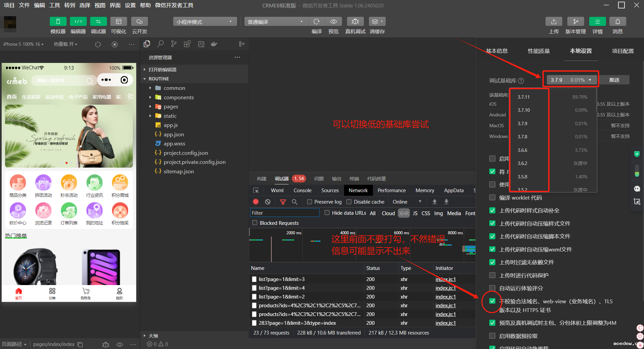This screenshot has height=349, width=644.
Task: Click the 真机调试 real device debug icon
Action: point(355,22)
